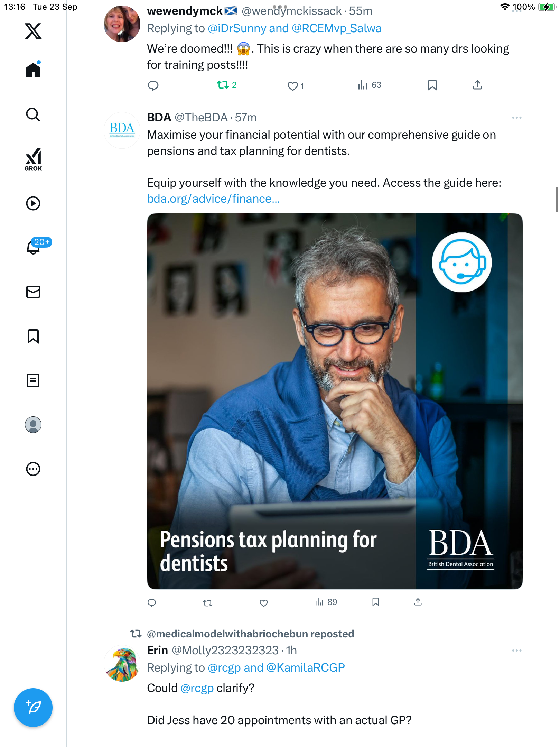This screenshot has width=560, height=747.
Task: Open the @iDrSunny profile mention
Action: tap(237, 28)
